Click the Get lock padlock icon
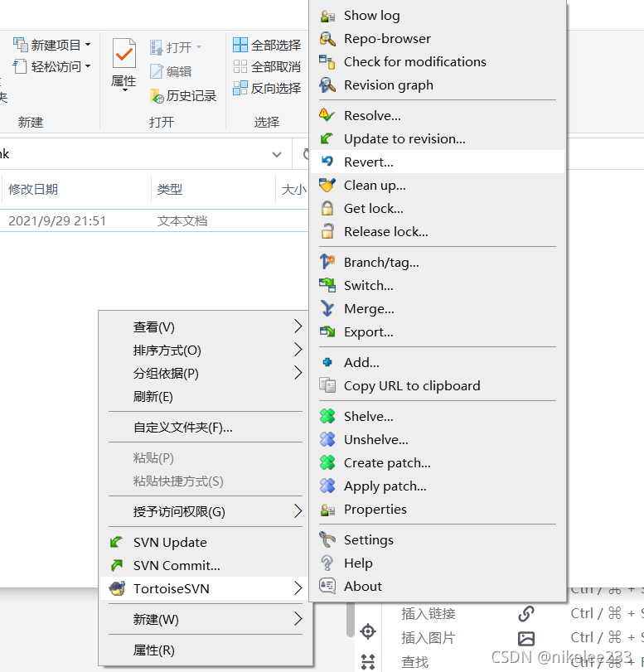 click(x=327, y=208)
